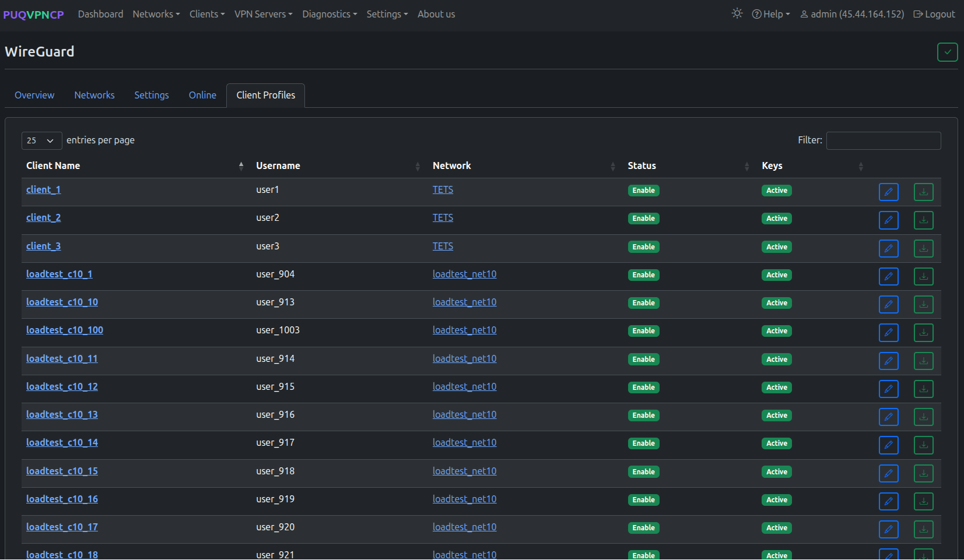
Task: Download the loadtest_c10_1 configuration
Action: 924,276
